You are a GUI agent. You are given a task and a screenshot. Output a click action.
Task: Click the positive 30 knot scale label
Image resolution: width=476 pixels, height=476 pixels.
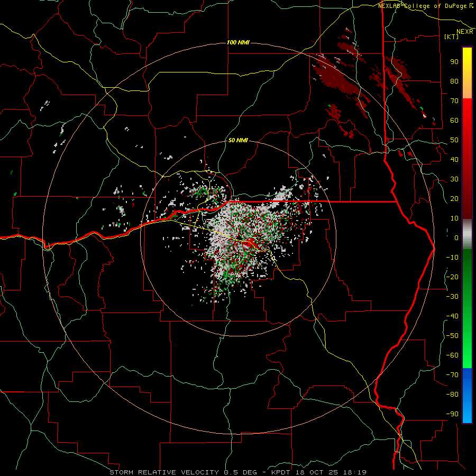point(454,179)
